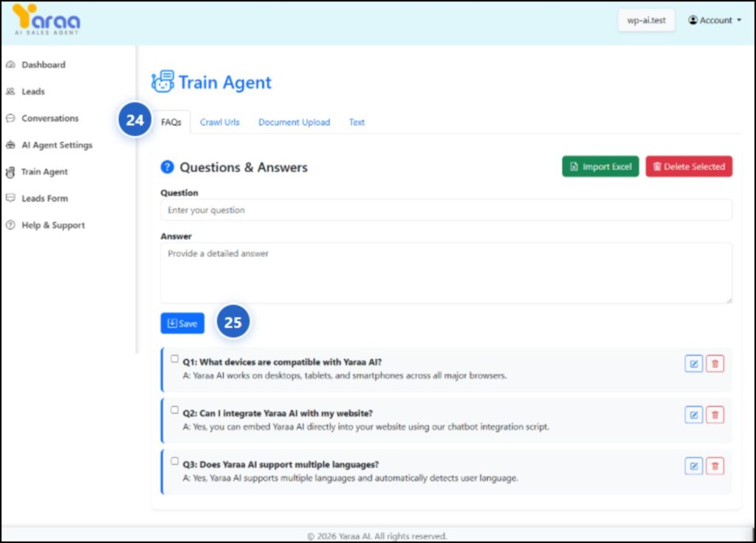Select the Q1 devices question checkbox
756x543 pixels.
[x=174, y=358]
